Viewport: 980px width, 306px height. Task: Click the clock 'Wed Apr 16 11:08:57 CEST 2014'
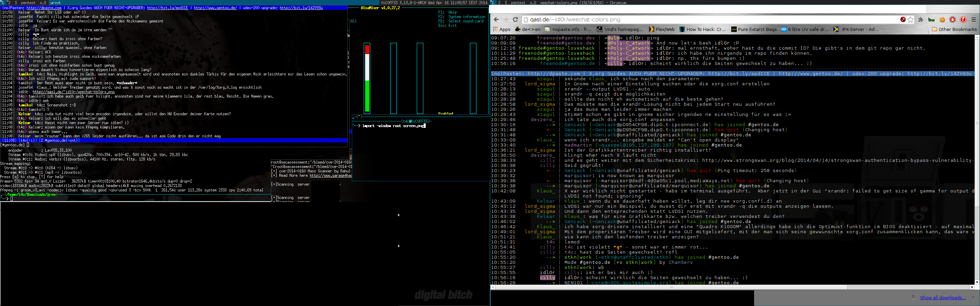click(x=458, y=3)
